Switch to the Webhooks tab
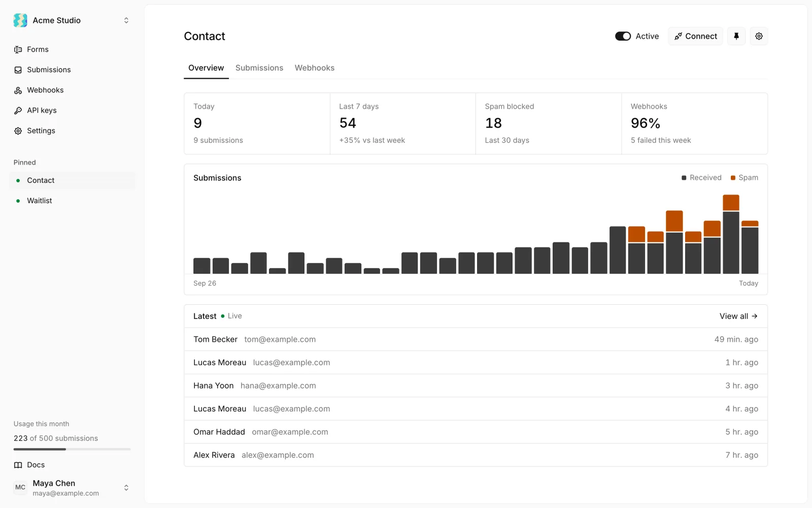 [x=315, y=68]
